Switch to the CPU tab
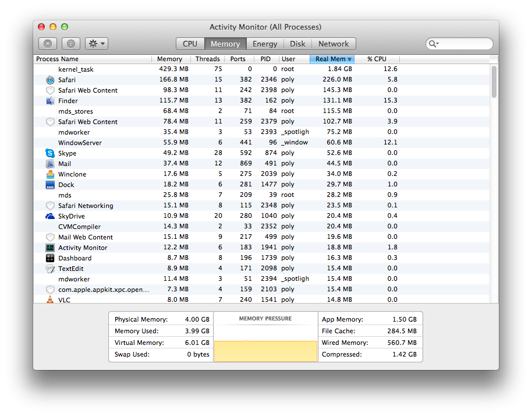The width and height of the screenshot is (532, 416). click(x=190, y=44)
